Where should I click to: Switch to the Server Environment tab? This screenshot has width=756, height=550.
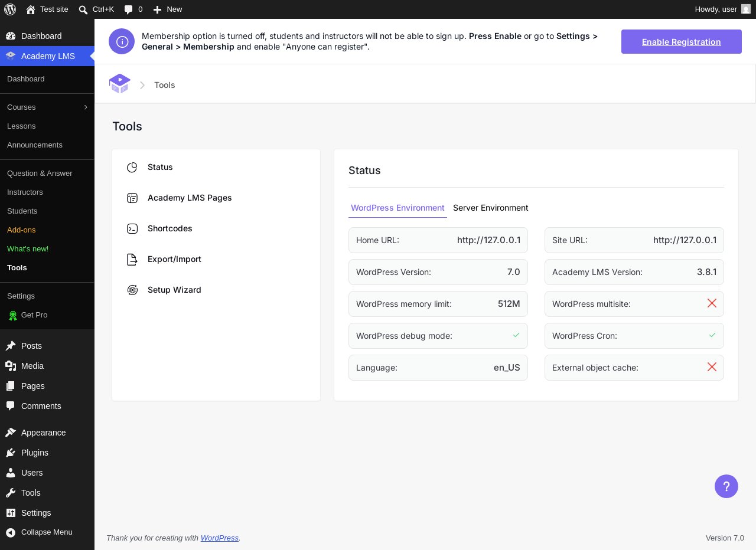491,208
